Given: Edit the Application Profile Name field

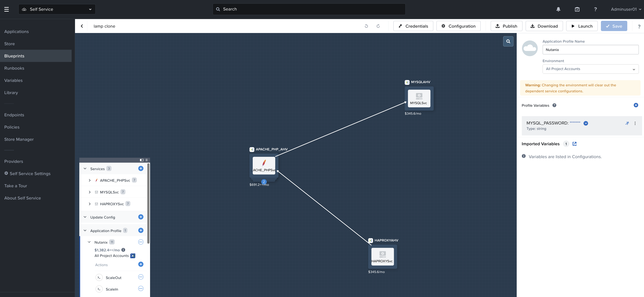Looking at the screenshot, I should pyautogui.click(x=590, y=50).
